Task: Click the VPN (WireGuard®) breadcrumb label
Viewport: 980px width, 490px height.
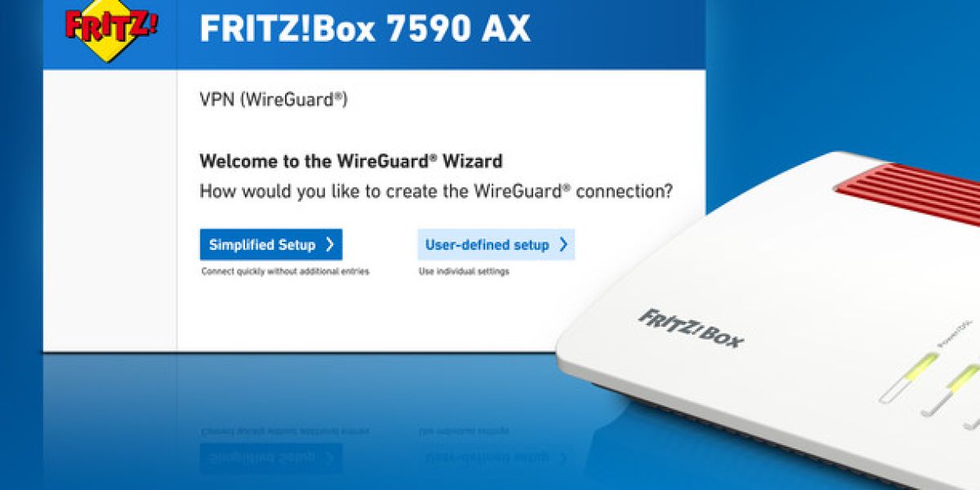Action: (274, 100)
